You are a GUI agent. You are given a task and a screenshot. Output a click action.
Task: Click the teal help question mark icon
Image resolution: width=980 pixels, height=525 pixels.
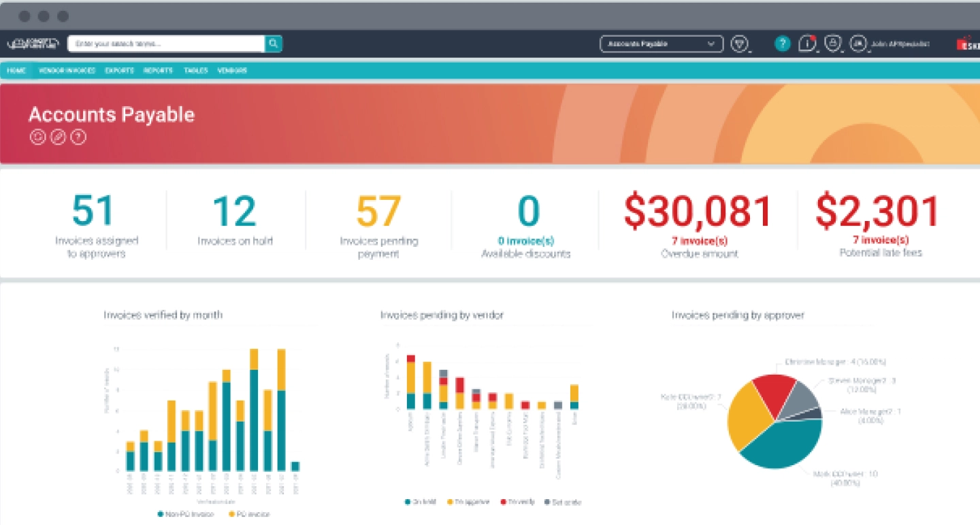pyautogui.click(x=783, y=44)
